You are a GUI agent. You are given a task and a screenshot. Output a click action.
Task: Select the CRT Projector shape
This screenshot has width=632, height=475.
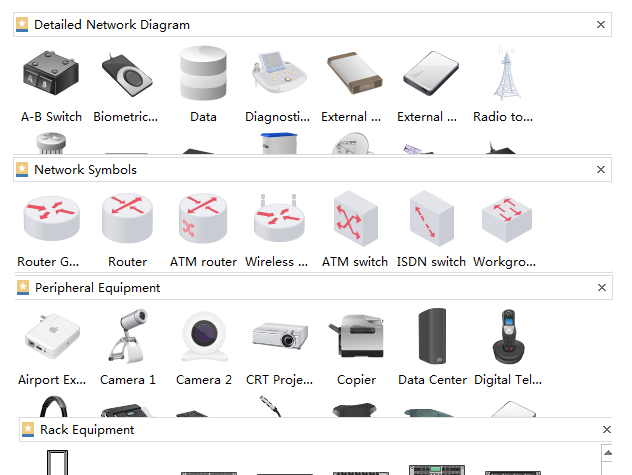click(x=280, y=336)
